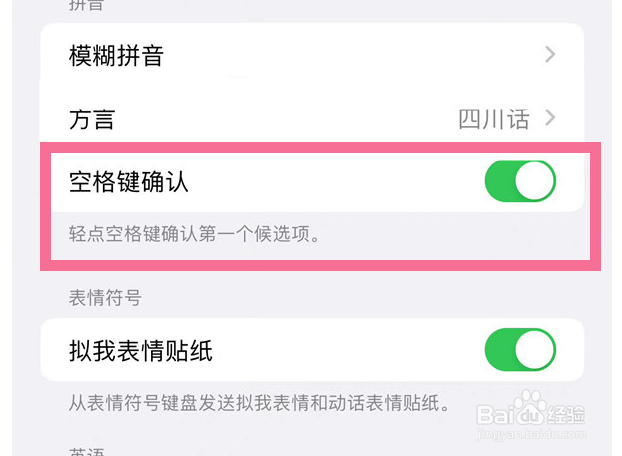Select the 方言 row label

[x=92, y=119]
